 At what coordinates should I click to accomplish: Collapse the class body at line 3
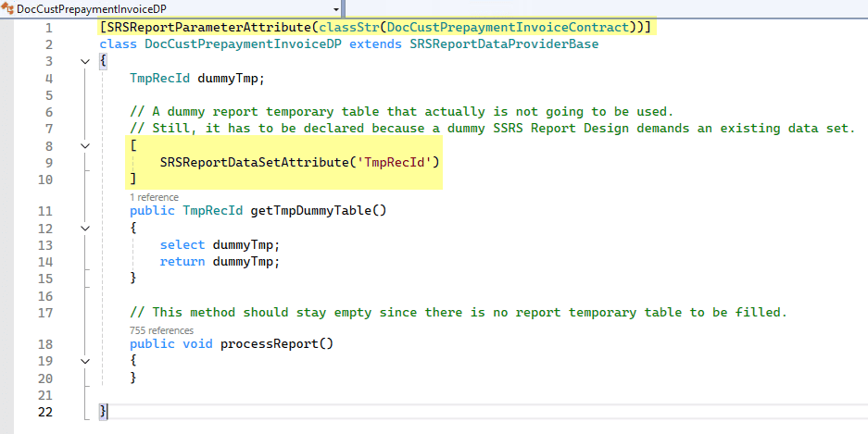click(84, 61)
